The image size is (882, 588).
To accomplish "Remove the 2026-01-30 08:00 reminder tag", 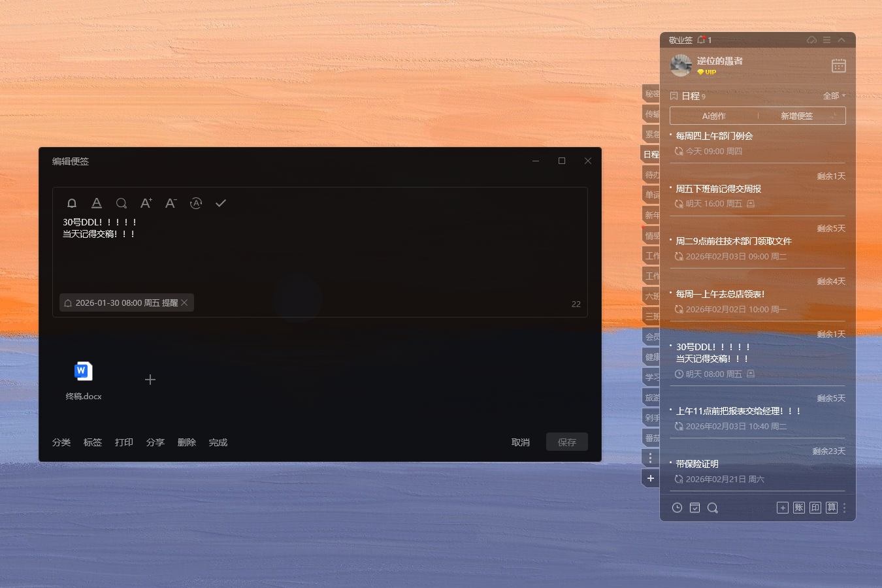I will 184,302.
